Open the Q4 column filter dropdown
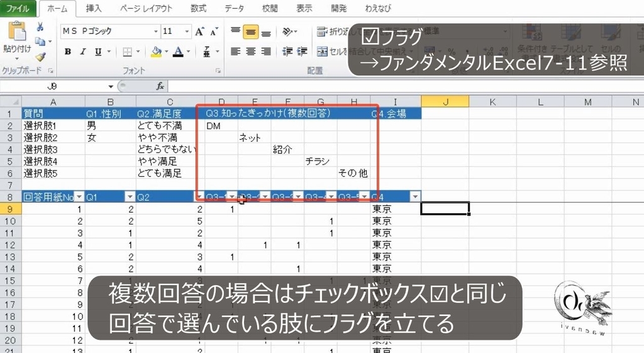644x353 pixels. 415,197
